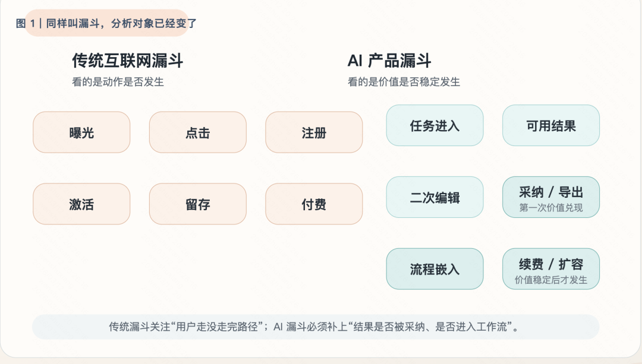Select the 付费 funnel box
642x364 pixels.
(x=314, y=204)
